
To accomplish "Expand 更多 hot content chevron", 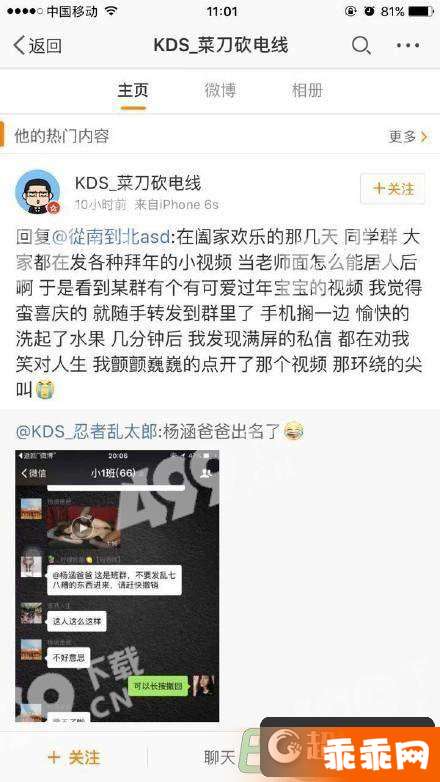I will tap(408, 136).
